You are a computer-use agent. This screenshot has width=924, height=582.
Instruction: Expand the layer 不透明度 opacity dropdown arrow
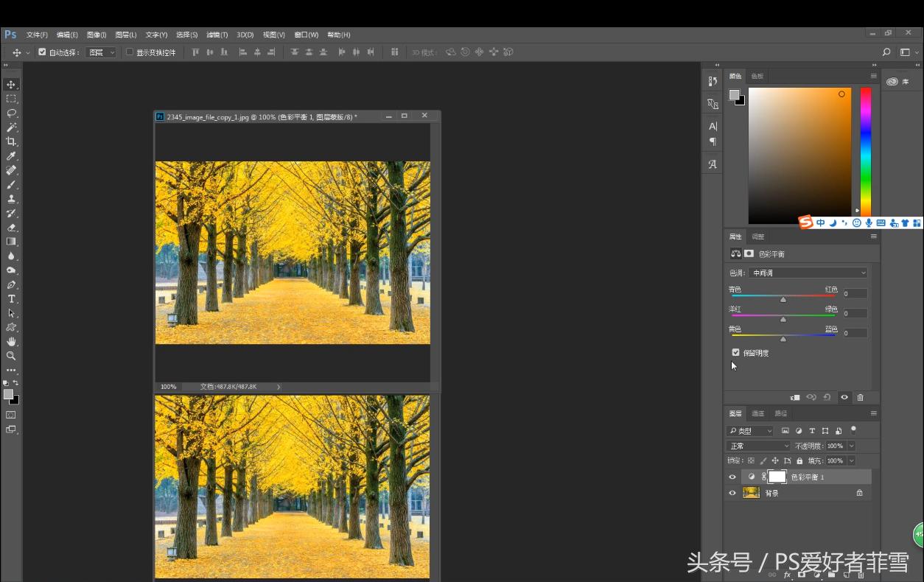pos(851,446)
